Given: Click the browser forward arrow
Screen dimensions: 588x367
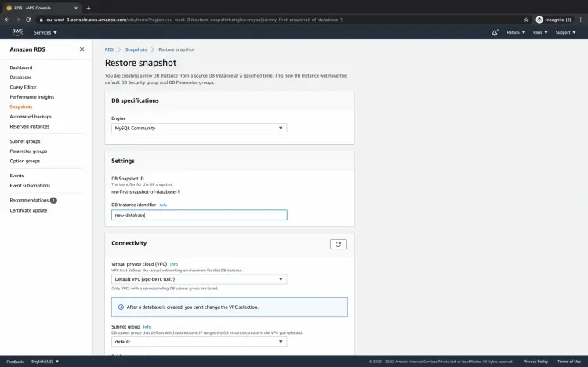Looking at the screenshot, I should (17, 20).
